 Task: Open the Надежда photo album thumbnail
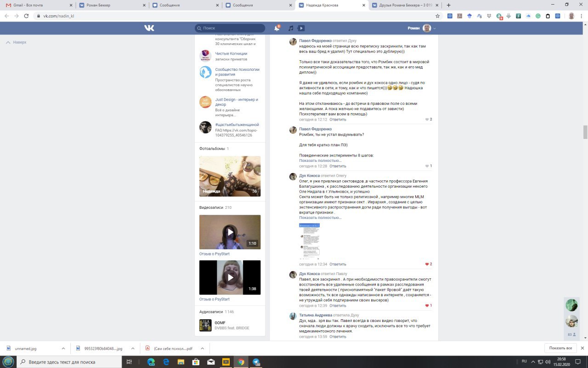pos(230,176)
